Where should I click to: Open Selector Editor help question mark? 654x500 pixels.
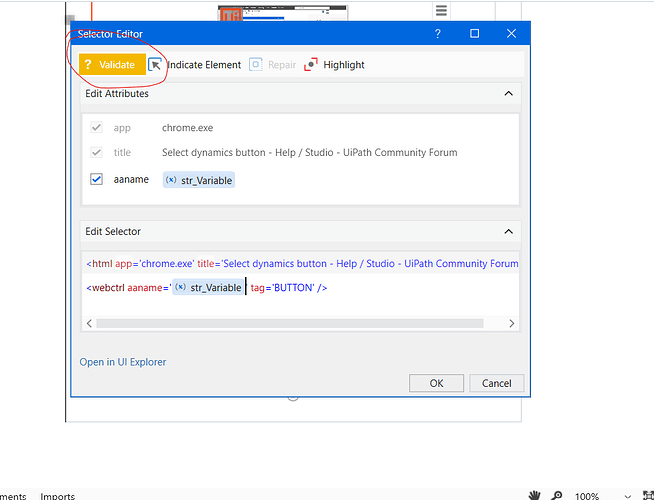tap(438, 34)
